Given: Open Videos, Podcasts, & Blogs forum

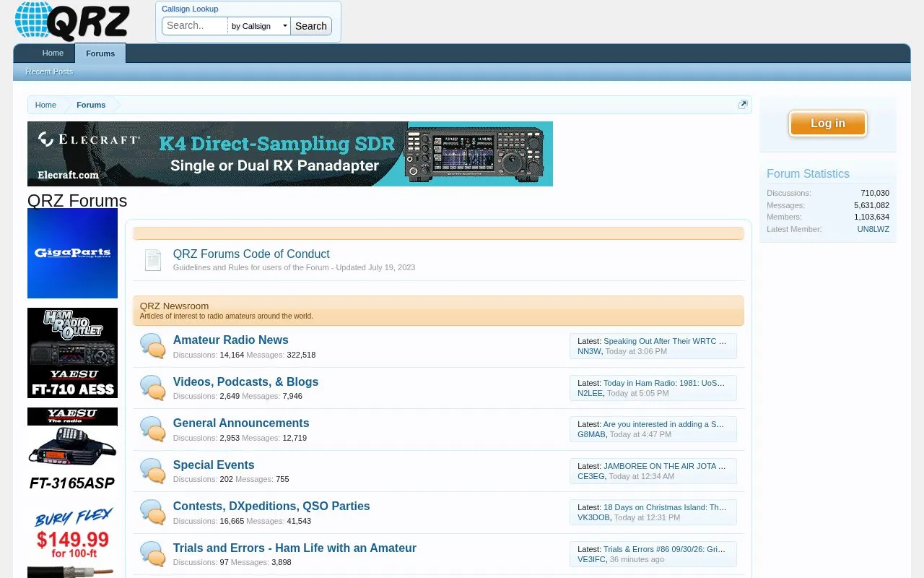Looking at the screenshot, I should click(245, 381).
